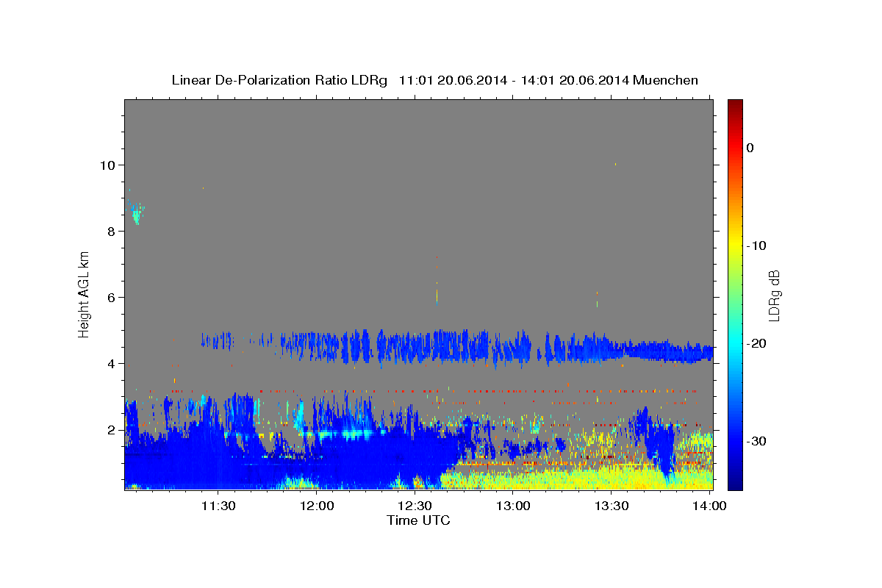Click the colorbar value '-20'
Screen dimensions: 882x588
[757, 343]
